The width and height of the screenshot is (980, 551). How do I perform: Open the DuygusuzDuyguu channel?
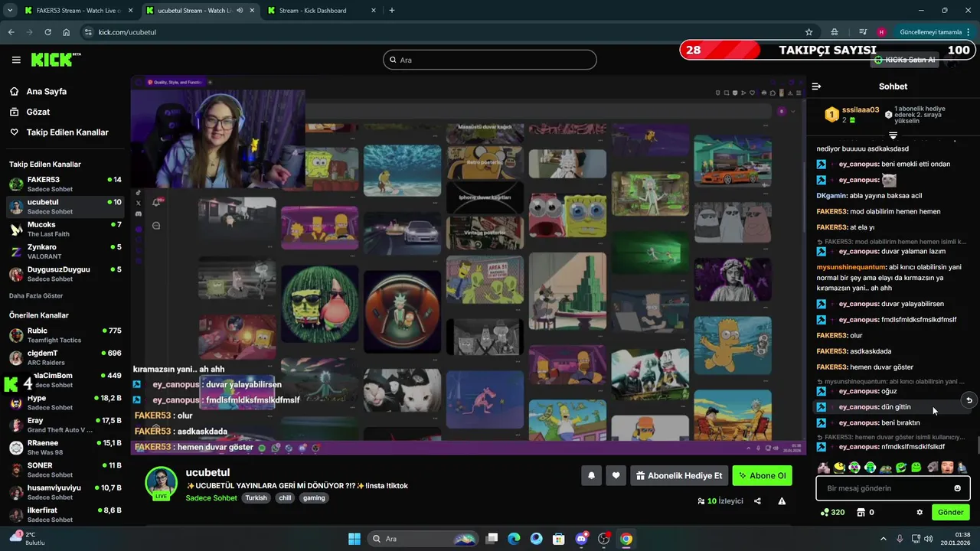(65, 274)
